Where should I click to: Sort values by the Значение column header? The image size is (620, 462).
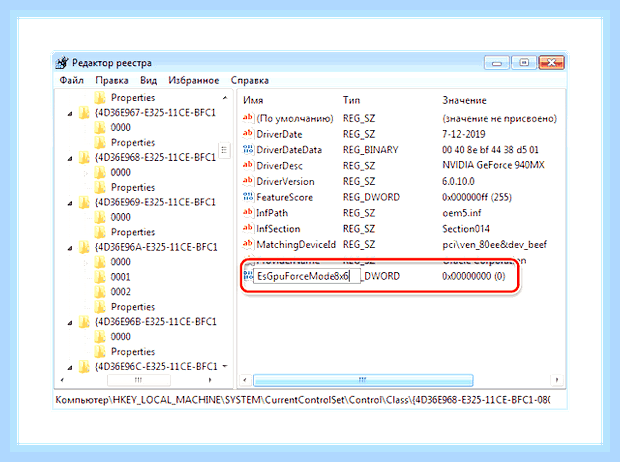[x=464, y=100]
